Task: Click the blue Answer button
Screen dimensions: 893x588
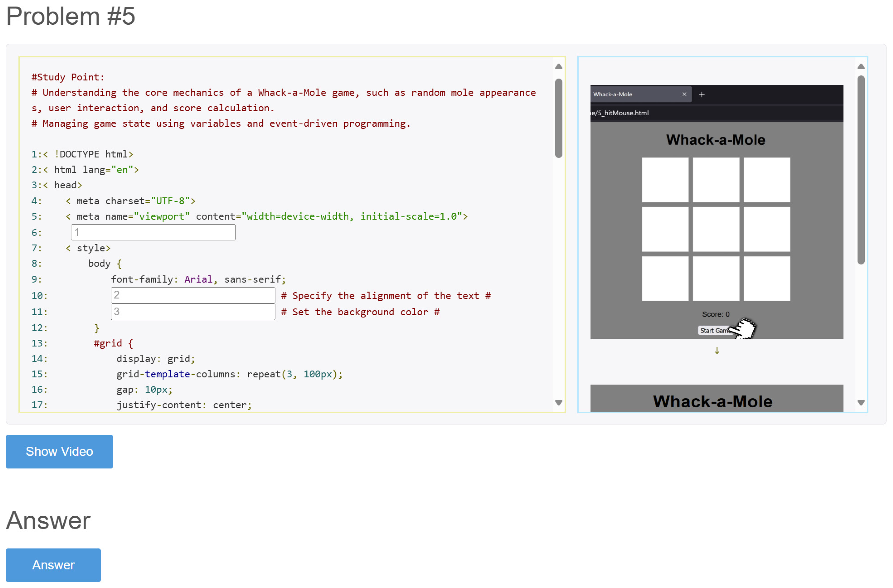Action: [53, 565]
